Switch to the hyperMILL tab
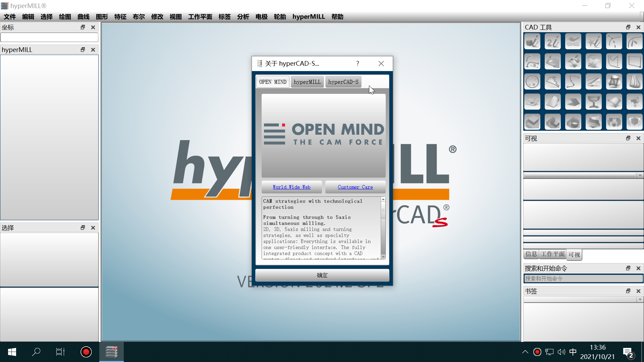The image size is (644, 362). (307, 82)
